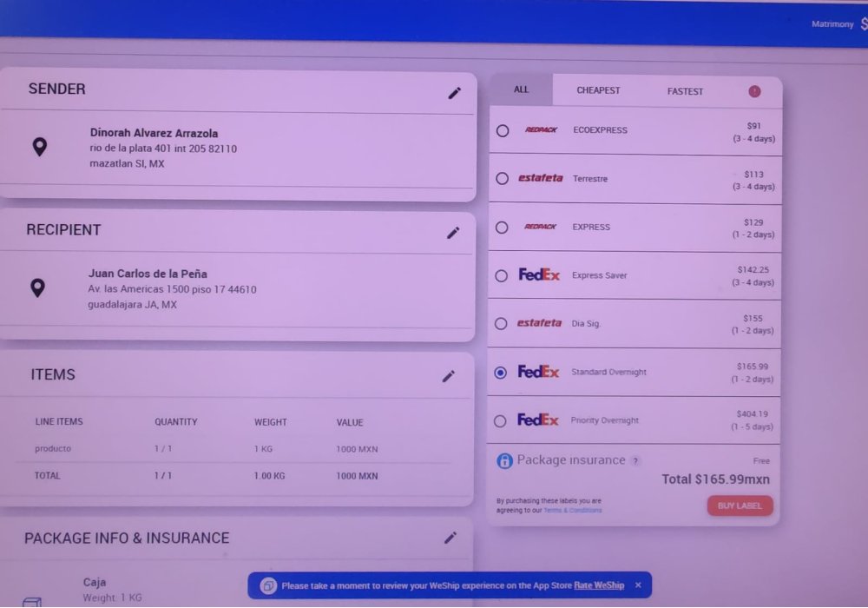Screen dimensions: 868x608
Task: Select FedEx Priority Overnight shipping option
Action: (499, 421)
